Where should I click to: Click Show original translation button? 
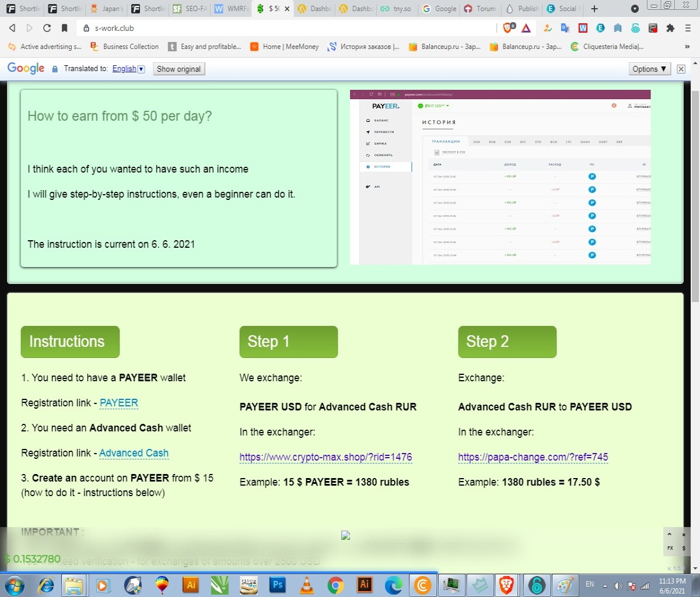click(178, 69)
